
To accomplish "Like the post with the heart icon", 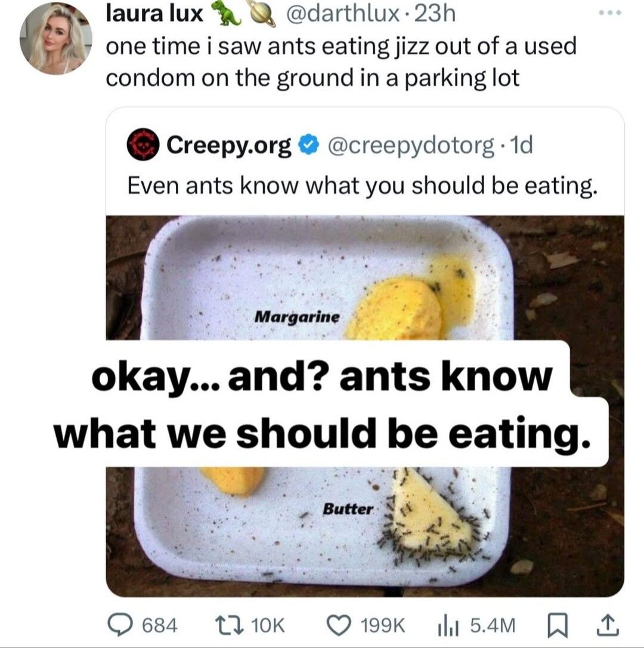I will point(341,625).
